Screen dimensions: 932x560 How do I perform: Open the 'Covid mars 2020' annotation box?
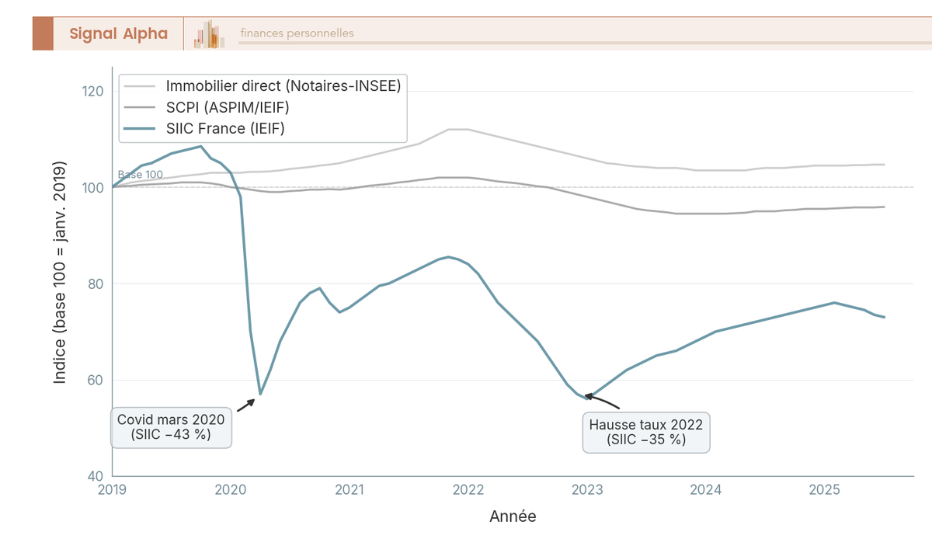(x=171, y=428)
